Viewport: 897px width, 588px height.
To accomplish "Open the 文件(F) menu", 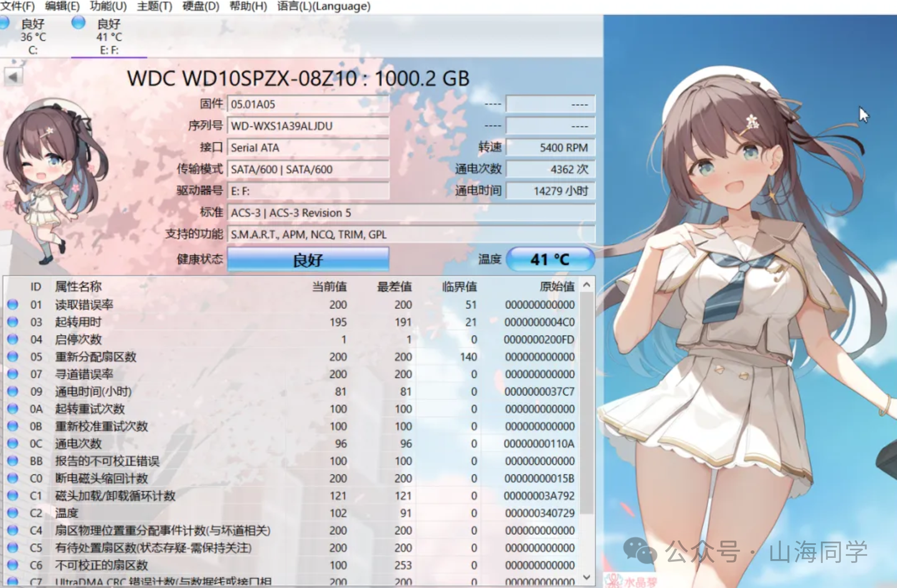I will coord(18,6).
